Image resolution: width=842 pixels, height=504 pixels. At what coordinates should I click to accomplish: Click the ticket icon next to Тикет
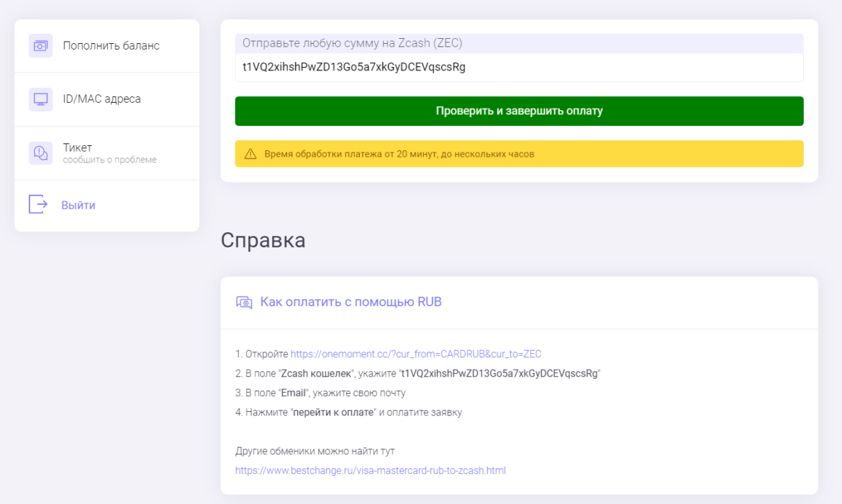coord(40,152)
